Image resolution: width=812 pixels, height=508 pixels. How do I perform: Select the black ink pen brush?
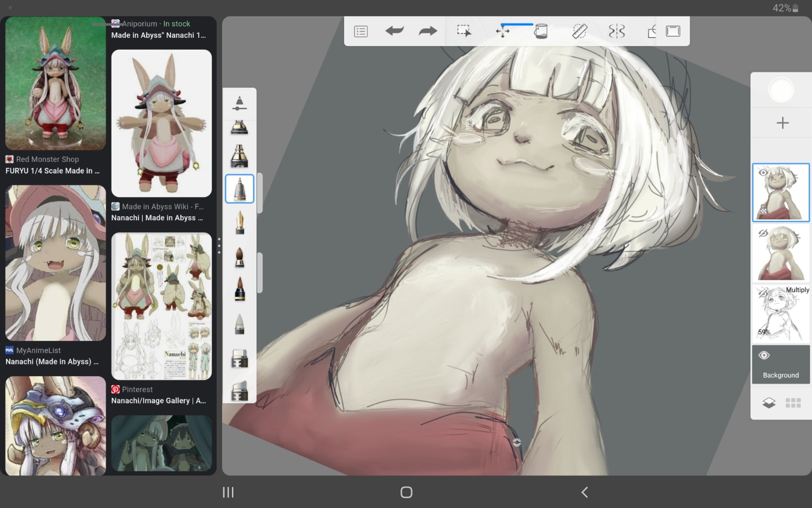tap(239, 289)
